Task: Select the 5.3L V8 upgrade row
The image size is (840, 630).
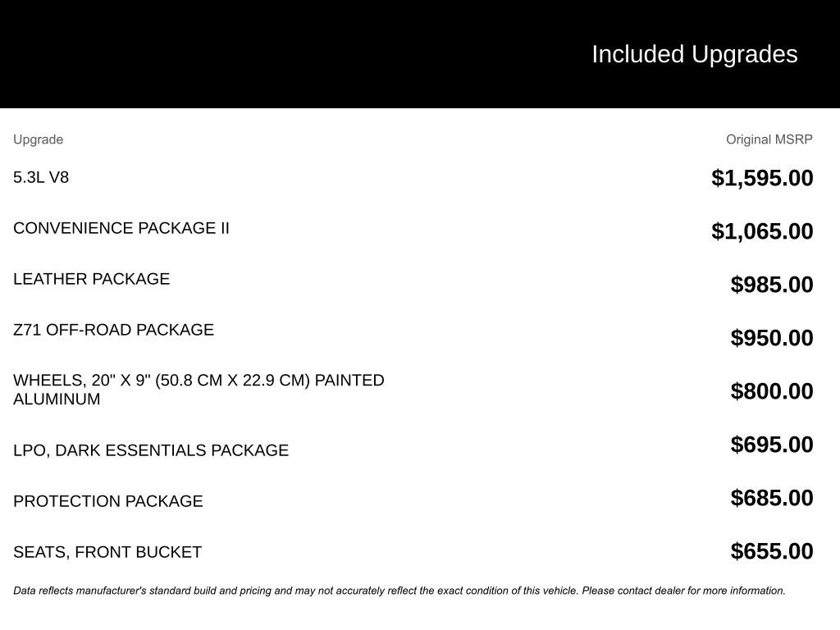Action: 41,177
